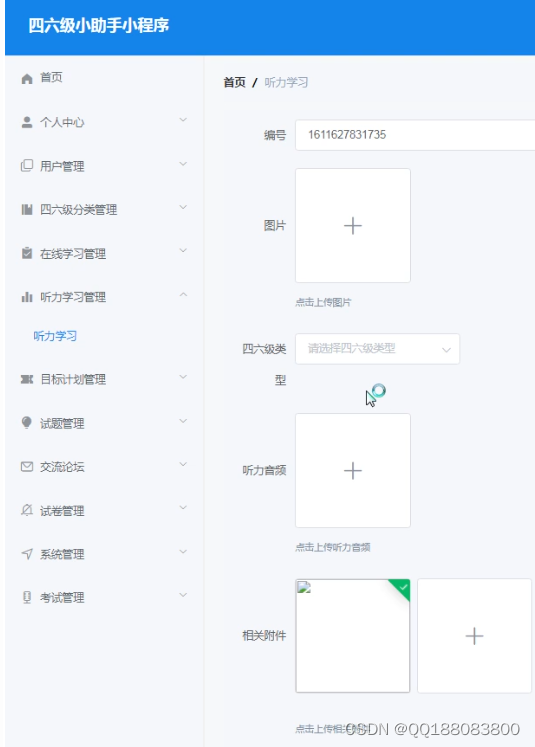535x747 pixels.
Task: Click the person icon for 个人中心
Action: (x=27, y=122)
